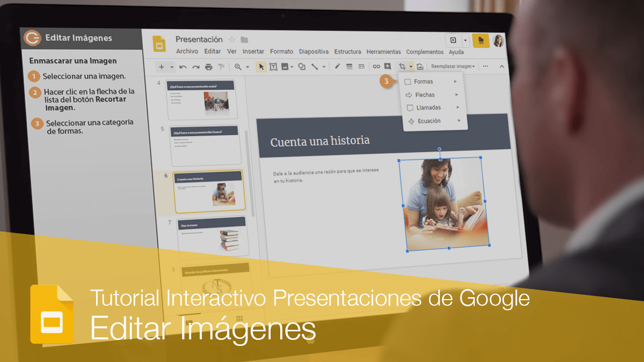Select the text box tool

(273, 66)
